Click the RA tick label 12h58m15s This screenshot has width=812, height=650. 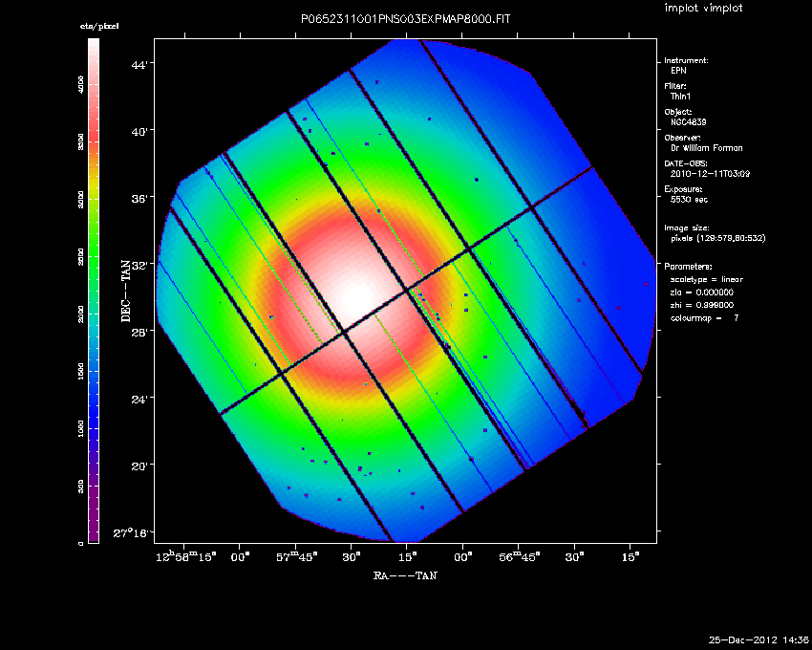(x=186, y=556)
